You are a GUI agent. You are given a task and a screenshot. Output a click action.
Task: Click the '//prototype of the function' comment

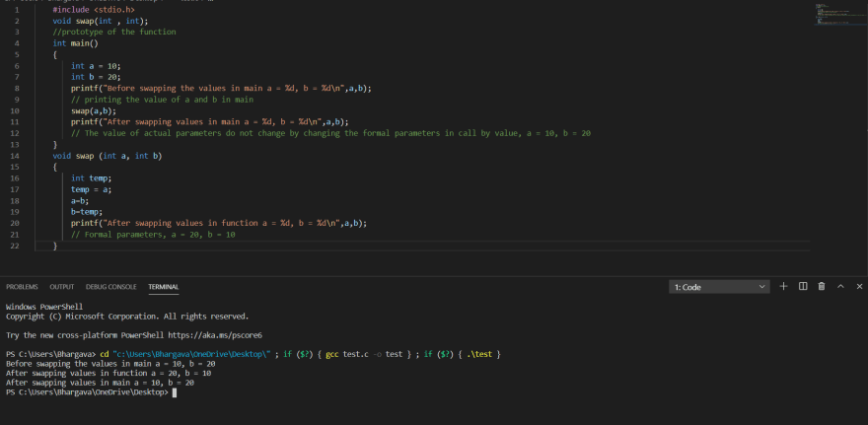tap(114, 33)
